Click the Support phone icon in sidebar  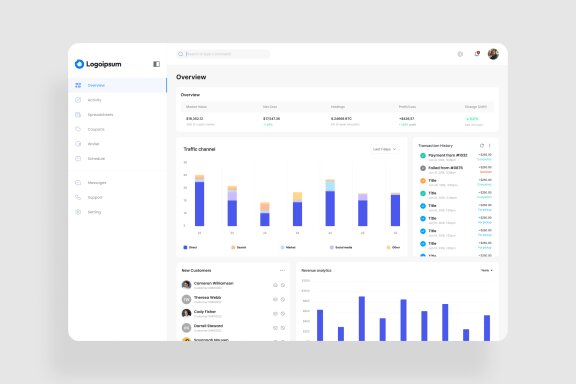[x=78, y=197]
